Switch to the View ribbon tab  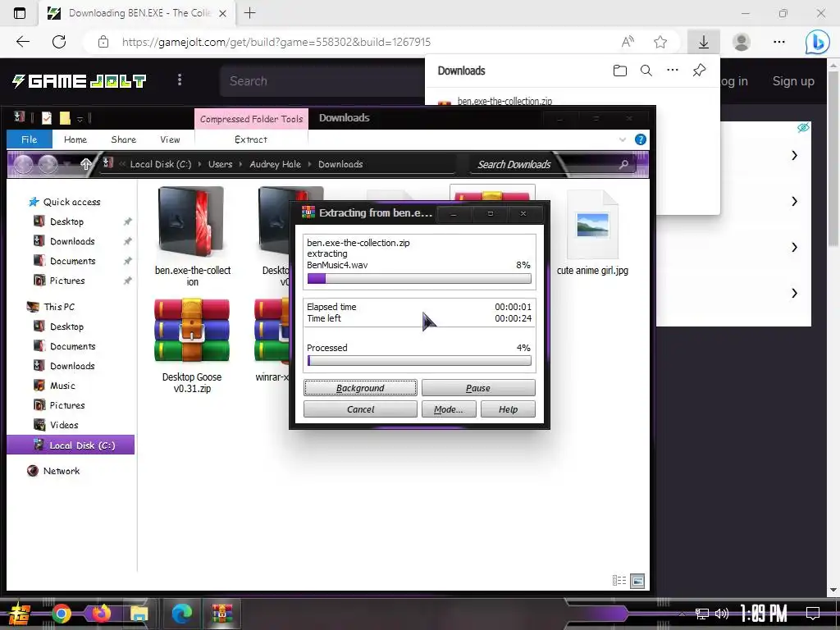pyautogui.click(x=170, y=139)
